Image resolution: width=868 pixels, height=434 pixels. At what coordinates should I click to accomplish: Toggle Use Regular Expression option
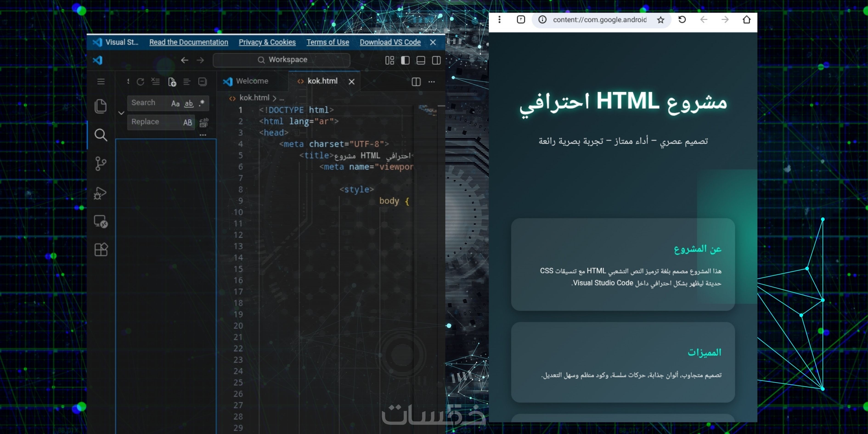point(202,103)
